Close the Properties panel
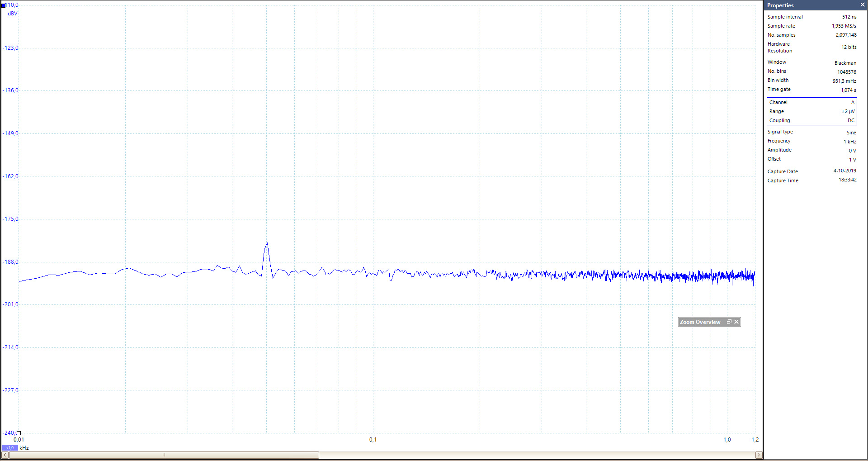The image size is (868, 461). [x=862, y=5]
